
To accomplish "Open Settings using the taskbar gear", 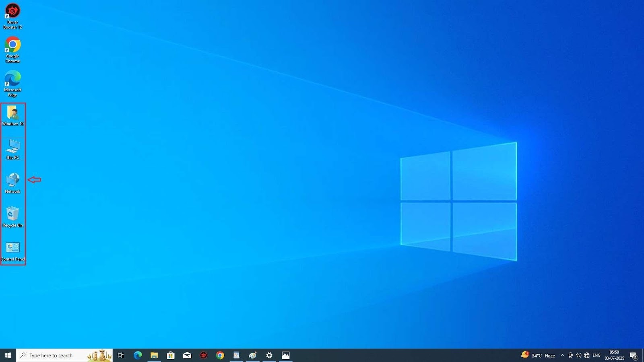I will 269,355.
